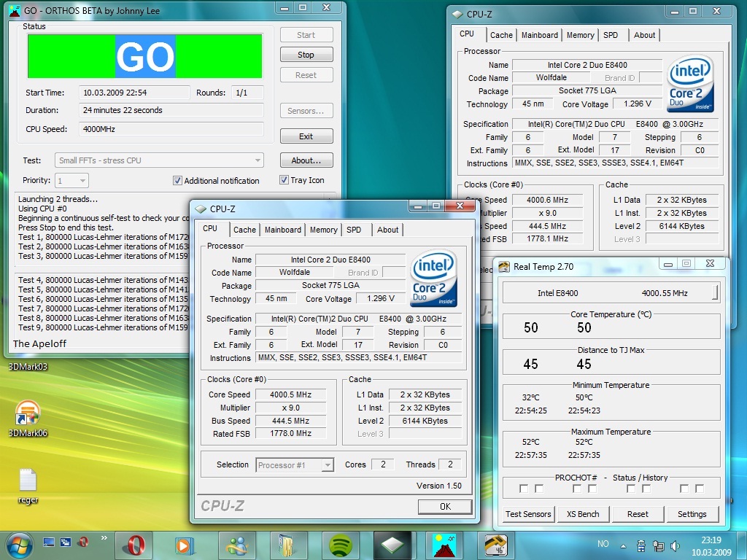Click front CPU-Z title bar icon
The width and height of the screenshot is (747, 560).
(201, 209)
